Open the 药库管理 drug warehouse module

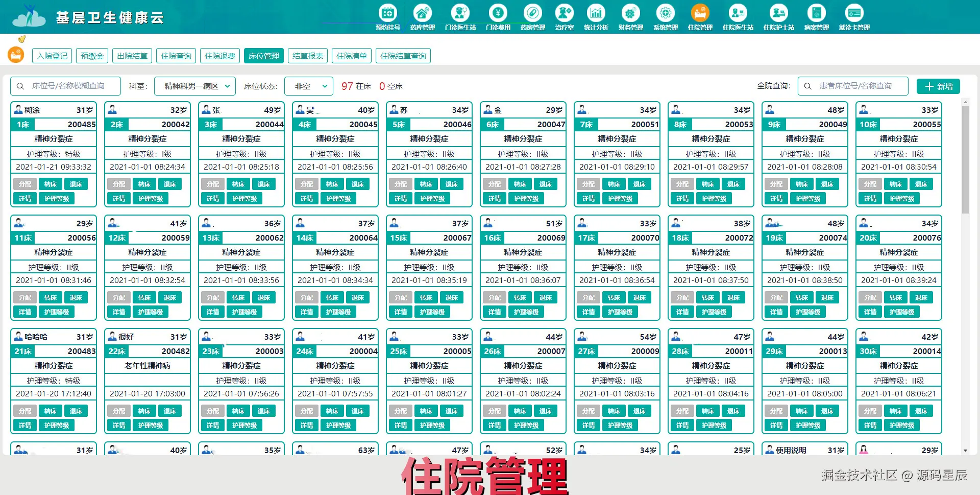[423, 17]
